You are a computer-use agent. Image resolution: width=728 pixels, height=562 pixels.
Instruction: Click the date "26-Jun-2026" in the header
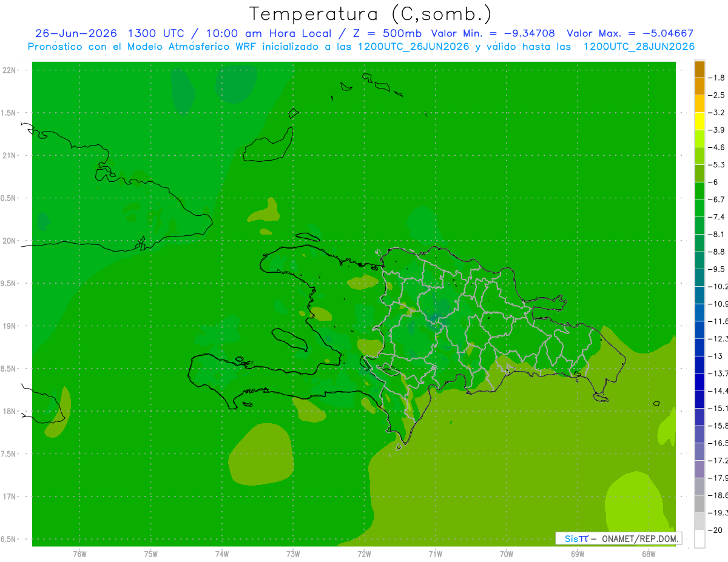coord(76,33)
